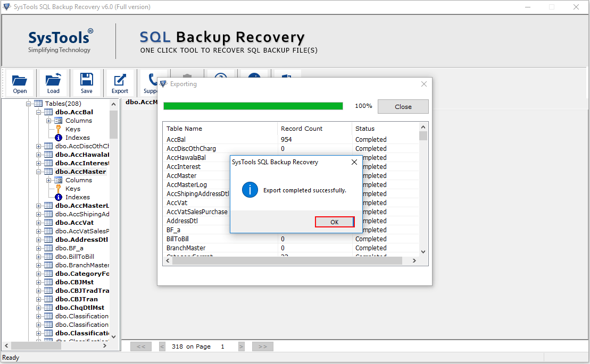This screenshot has height=364, width=590.
Task: Click tree panel horizontal scroll right arrow
Action: click(x=105, y=345)
